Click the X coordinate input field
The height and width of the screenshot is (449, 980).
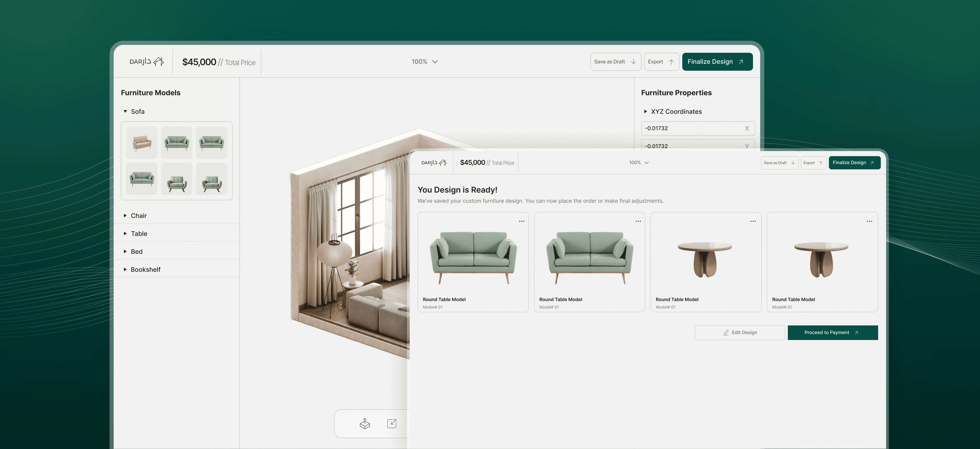pyautogui.click(x=698, y=129)
